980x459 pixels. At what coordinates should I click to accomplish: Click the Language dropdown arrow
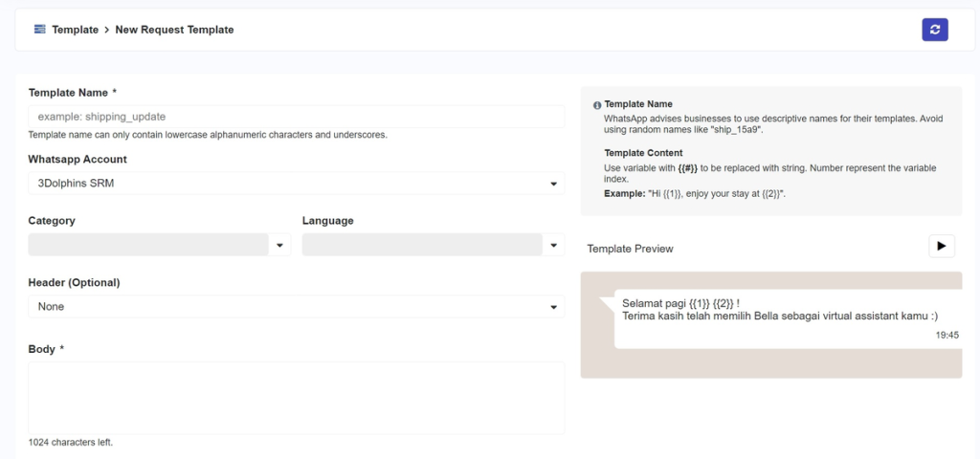coord(553,246)
